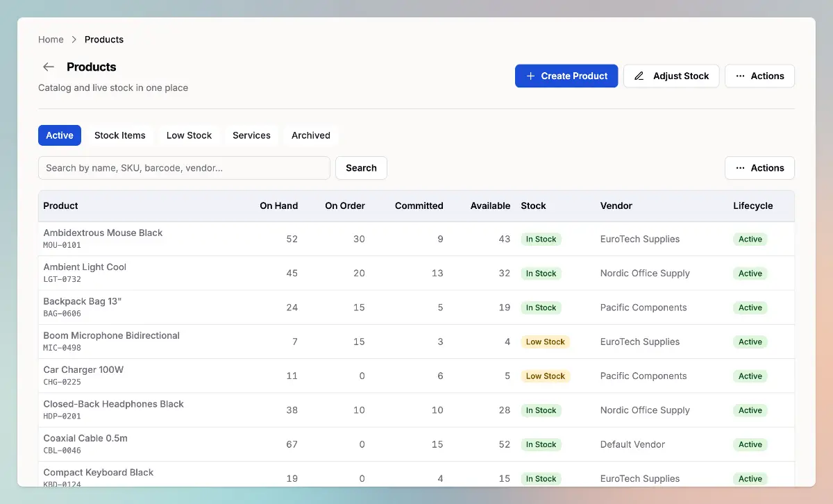
Task: Open the top Actions dropdown near Adjust Stock
Action: tap(759, 76)
